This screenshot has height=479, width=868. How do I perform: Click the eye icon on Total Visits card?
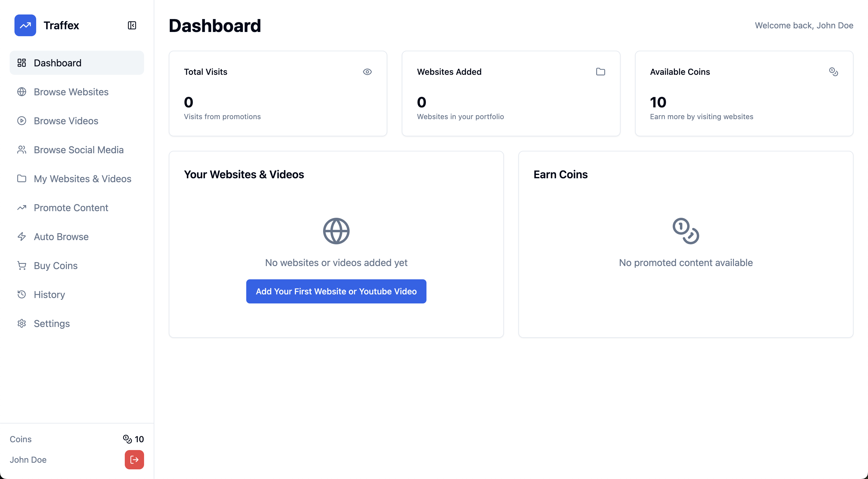click(x=367, y=72)
